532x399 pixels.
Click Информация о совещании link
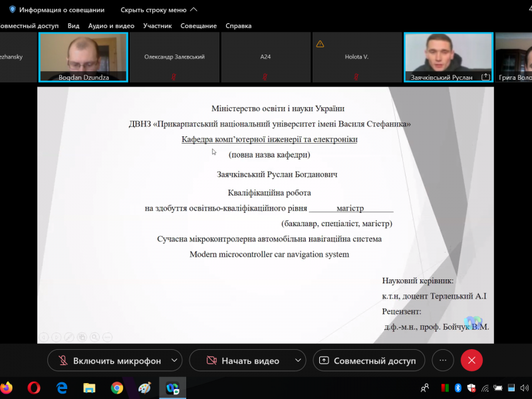[61, 10]
